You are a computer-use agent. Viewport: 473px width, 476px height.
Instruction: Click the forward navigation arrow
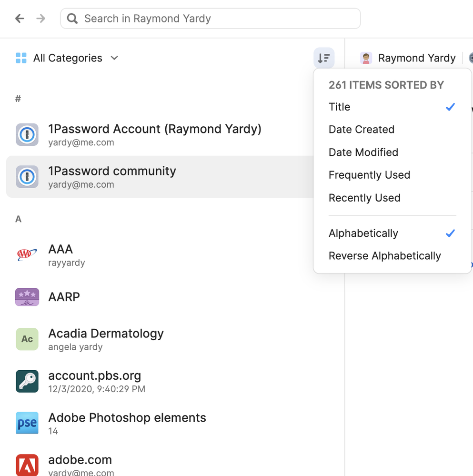(x=41, y=19)
